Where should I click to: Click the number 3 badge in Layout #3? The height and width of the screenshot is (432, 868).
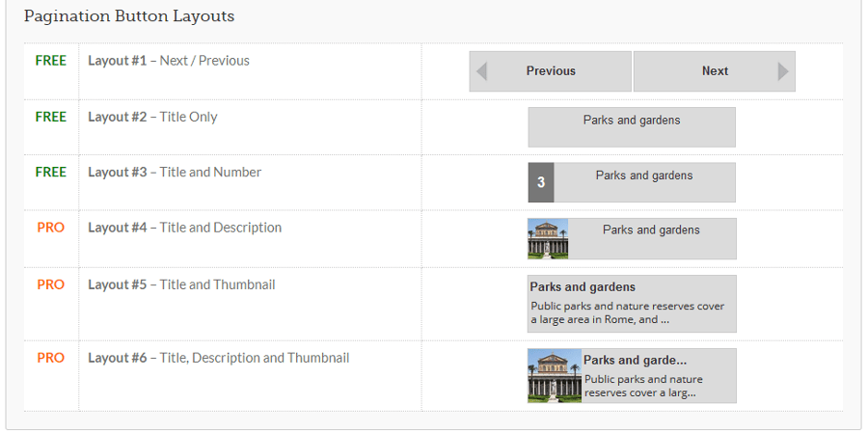coord(541,182)
